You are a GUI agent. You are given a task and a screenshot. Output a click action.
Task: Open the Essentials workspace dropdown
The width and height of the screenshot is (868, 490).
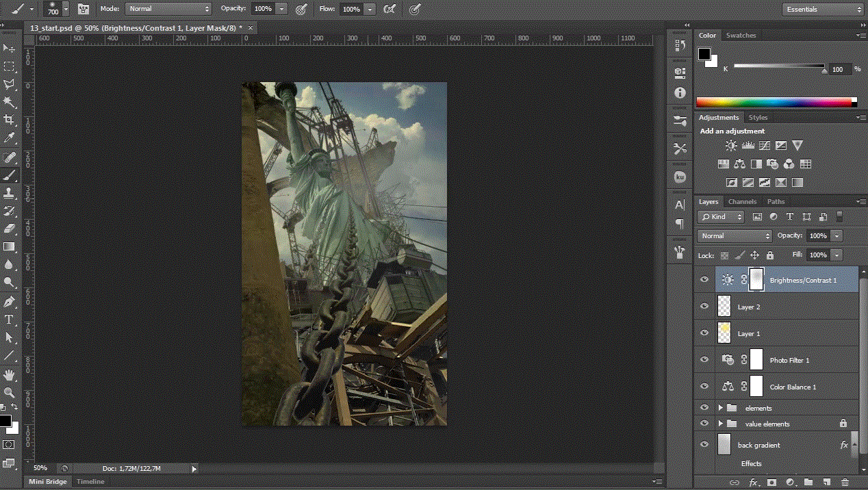[824, 9]
